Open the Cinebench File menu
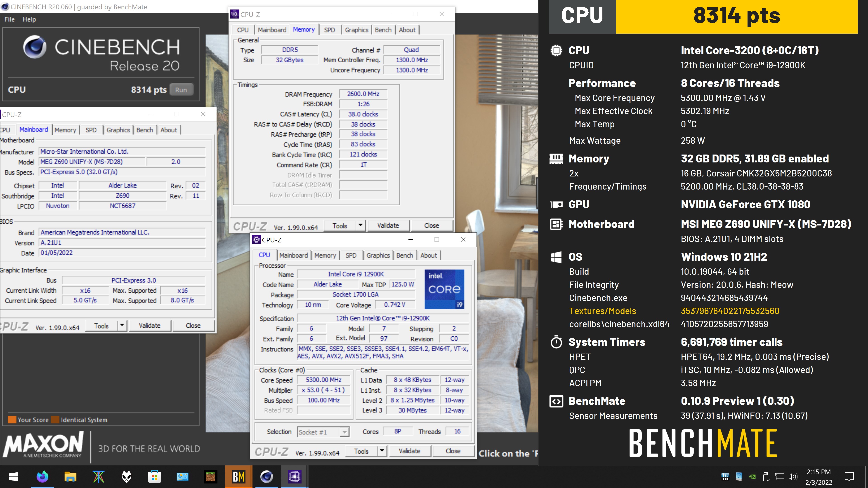 (9, 19)
